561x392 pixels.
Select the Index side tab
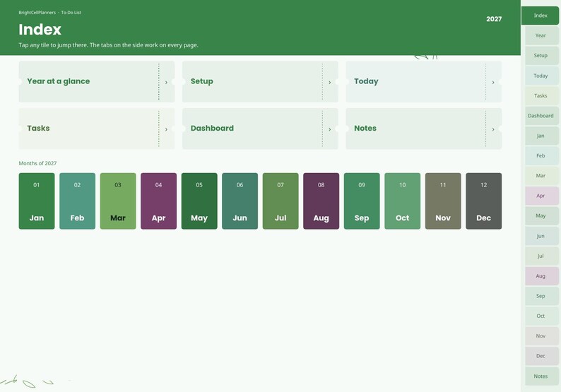541,16
